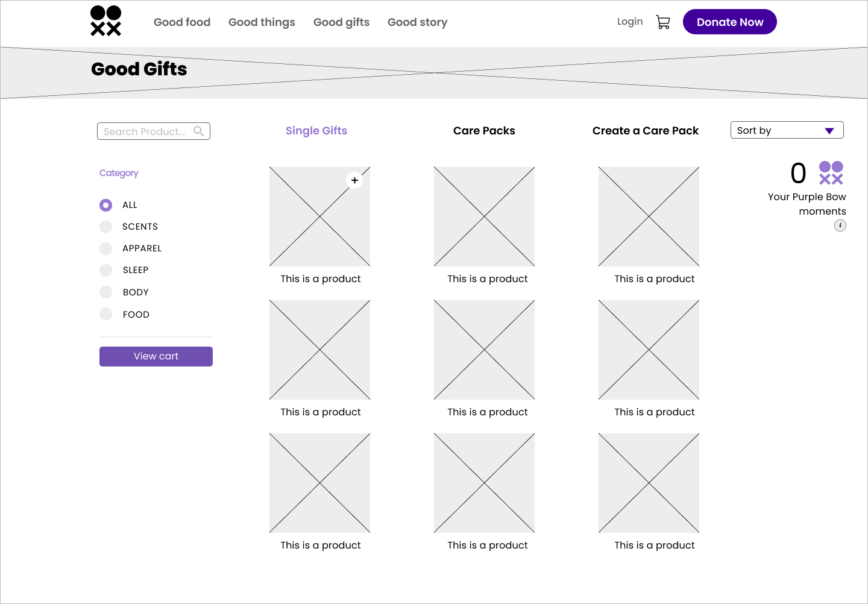The width and height of the screenshot is (868, 604).
Task: Click the black logo in top-left header
Action: coord(106,21)
